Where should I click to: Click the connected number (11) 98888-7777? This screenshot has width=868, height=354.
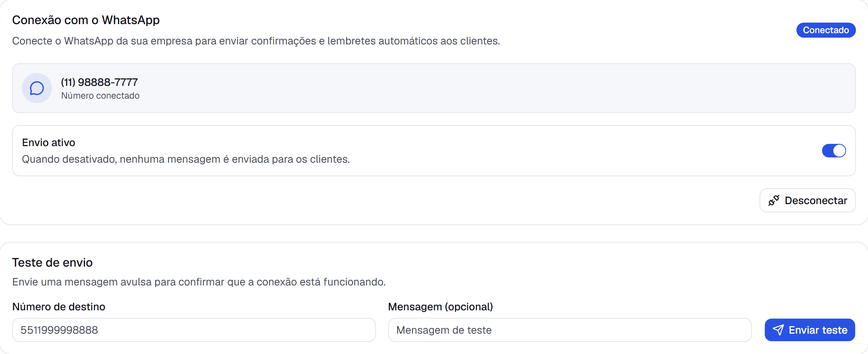[x=99, y=82]
